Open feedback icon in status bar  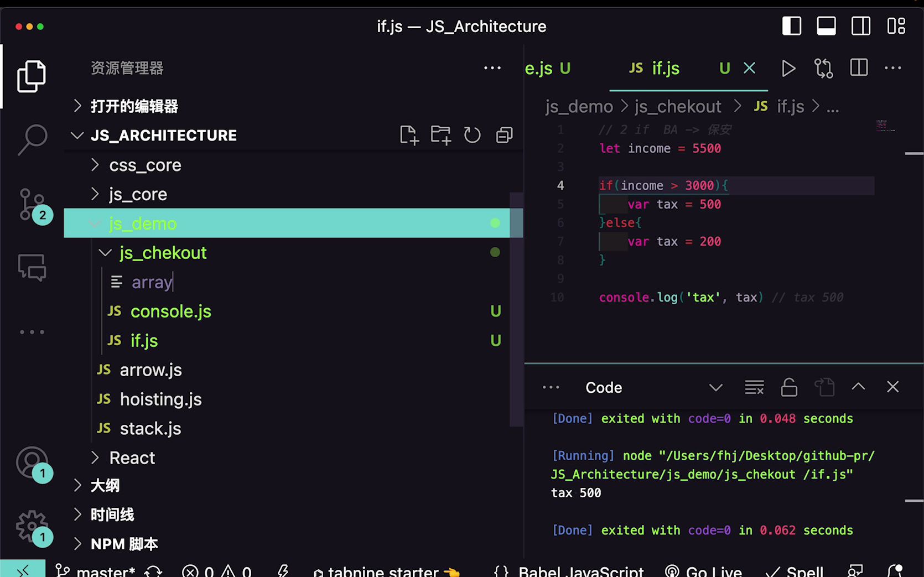pyautogui.click(x=855, y=571)
